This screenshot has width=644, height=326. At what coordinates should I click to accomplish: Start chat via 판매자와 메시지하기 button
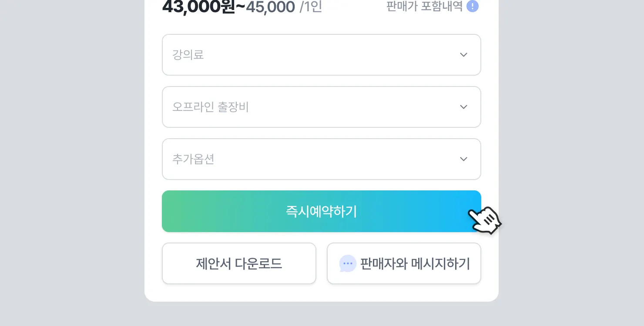click(x=404, y=263)
